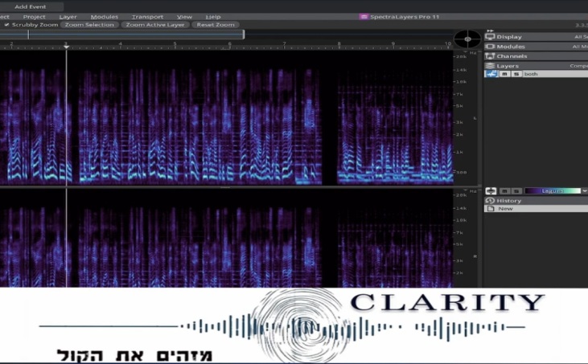Screen dimensions: 588x364
Task: Select the 'New' history entry
Action: (505, 209)
